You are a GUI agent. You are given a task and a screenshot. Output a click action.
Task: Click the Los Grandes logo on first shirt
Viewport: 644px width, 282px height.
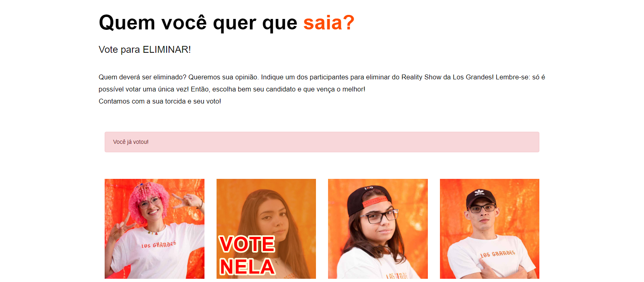click(x=159, y=245)
